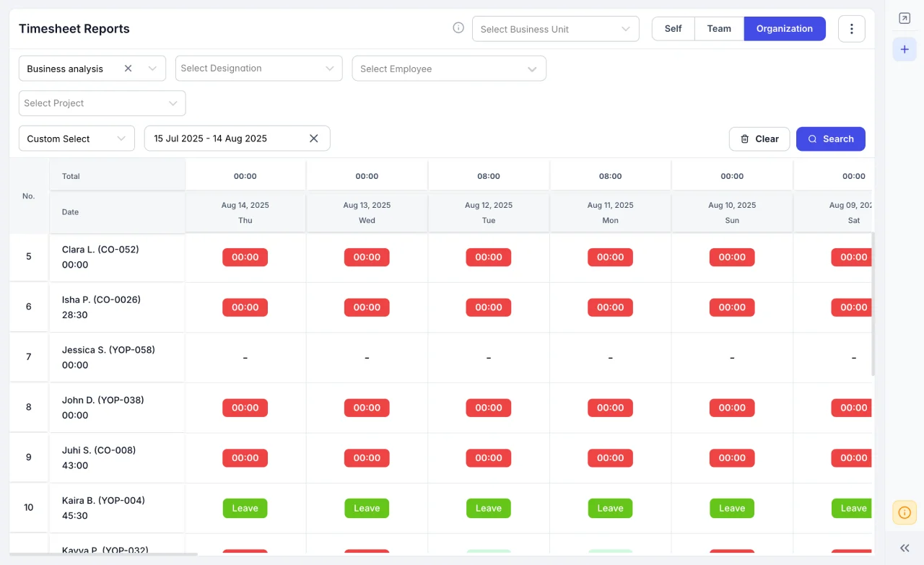Image resolution: width=924 pixels, height=565 pixels.
Task: Click Clara L.'s 00:00 badge for Aug 14
Action: [x=245, y=257]
